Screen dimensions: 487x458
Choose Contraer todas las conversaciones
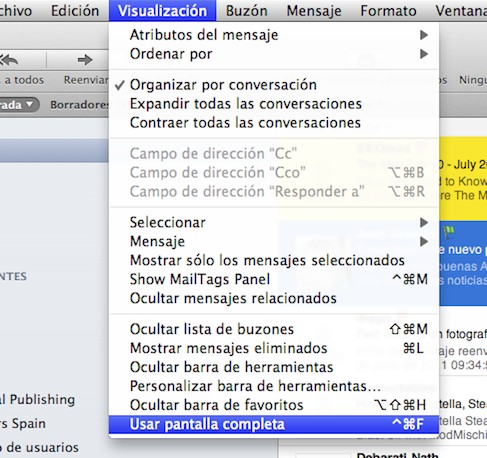[x=274, y=123]
